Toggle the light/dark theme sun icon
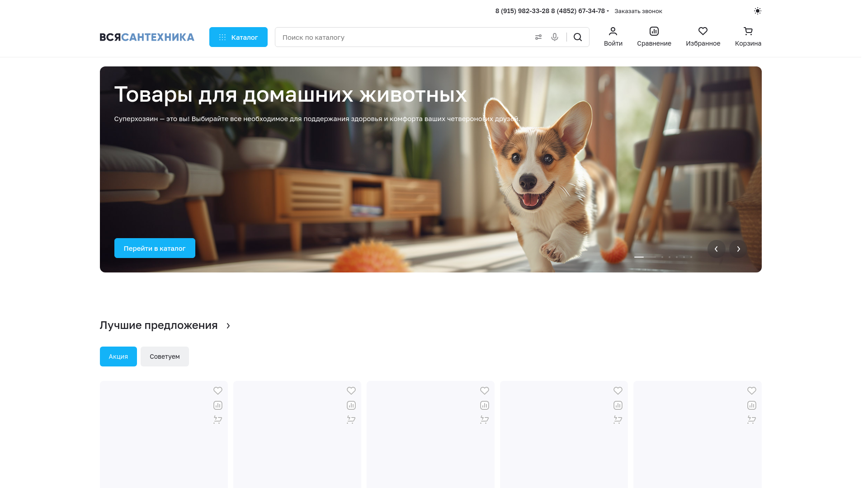 pos(758,11)
